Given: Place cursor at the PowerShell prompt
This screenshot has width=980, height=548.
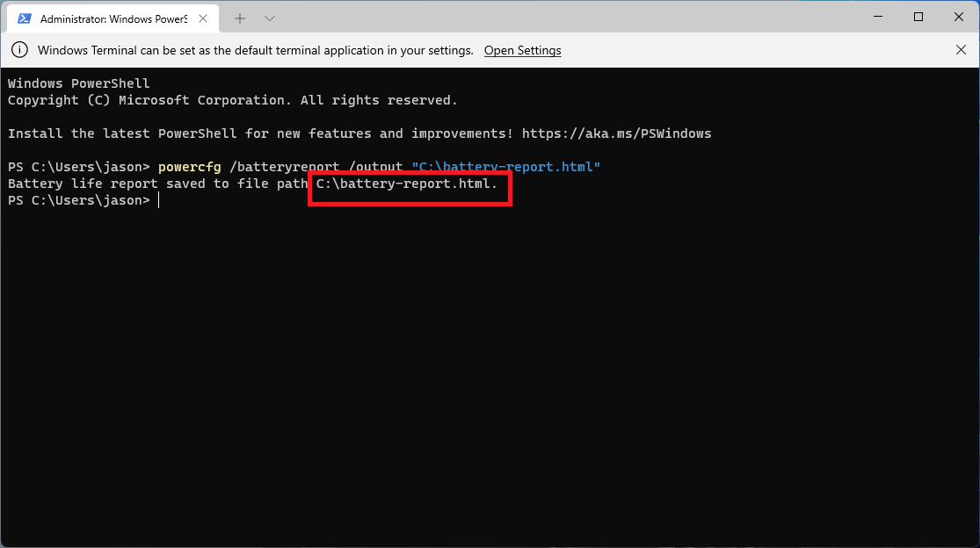Looking at the screenshot, I should click(x=159, y=200).
